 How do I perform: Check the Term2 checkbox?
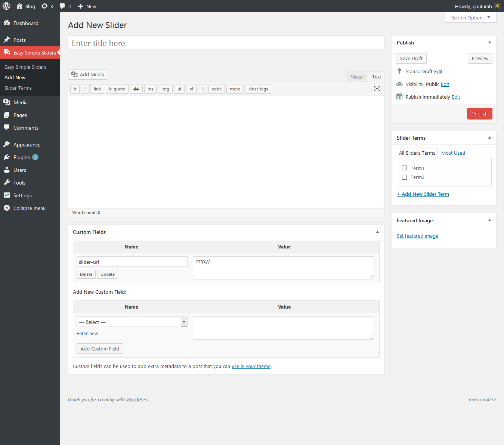coord(404,177)
